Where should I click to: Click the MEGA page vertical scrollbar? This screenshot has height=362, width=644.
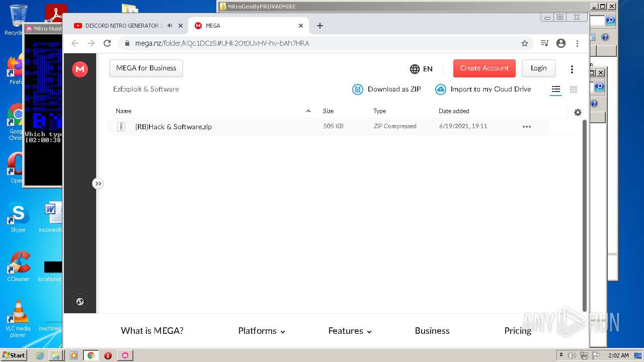(x=584, y=216)
